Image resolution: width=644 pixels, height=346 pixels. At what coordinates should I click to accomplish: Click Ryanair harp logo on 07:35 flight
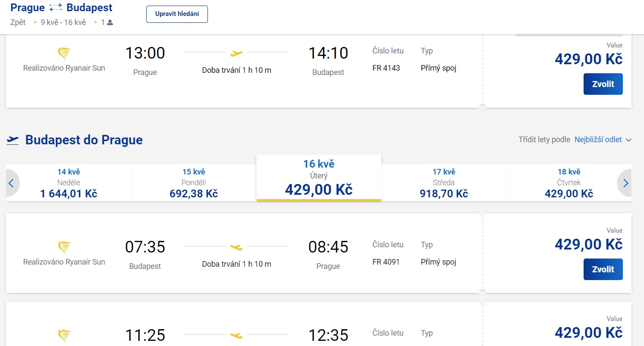click(x=64, y=247)
